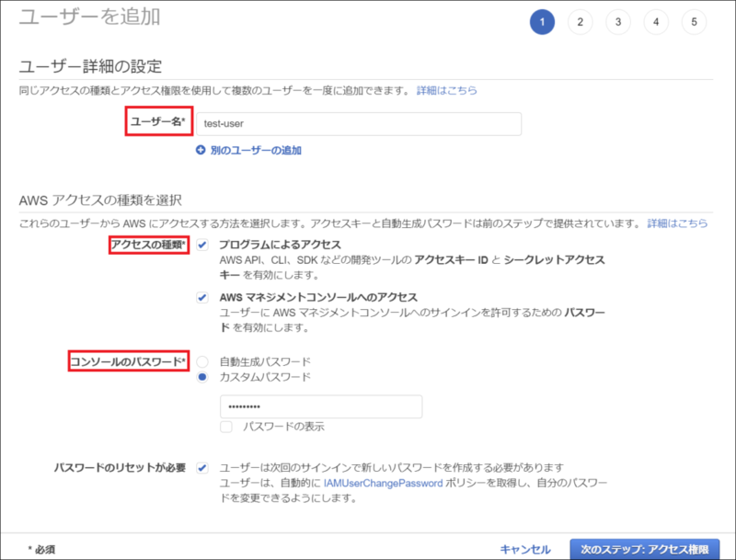This screenshot has width=736, height=560.
Task: Click the アクセスの種類 label
Action: pos(149,245)
